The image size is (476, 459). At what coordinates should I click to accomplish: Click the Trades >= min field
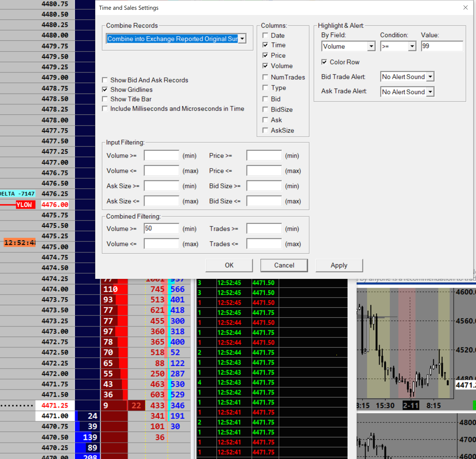pyautogui.click(x=264, y=228)
